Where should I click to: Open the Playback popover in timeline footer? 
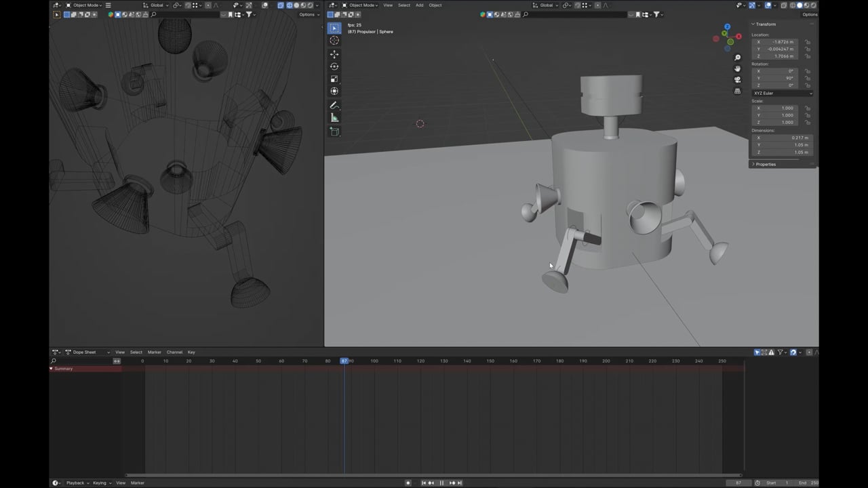point(75,483)
